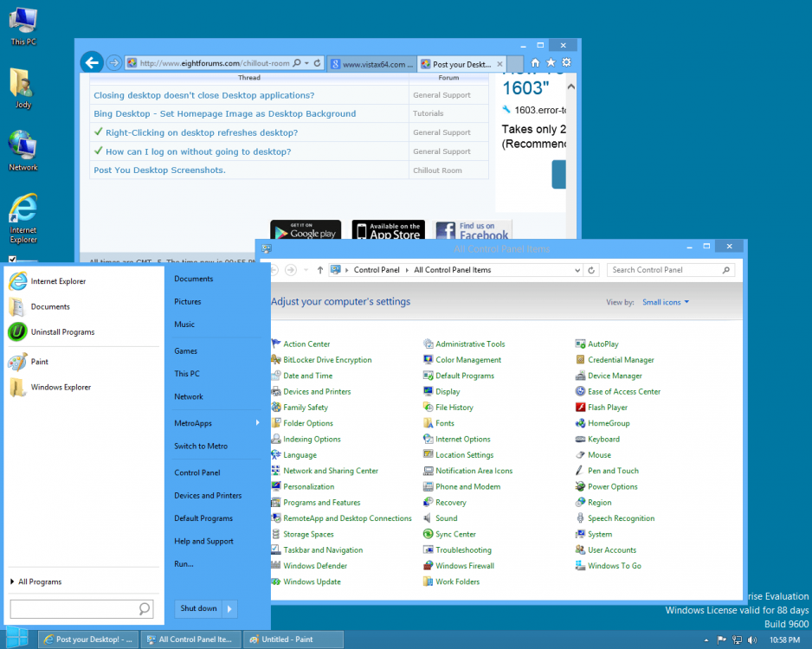Viewport: 812px width, 649px height.
Task: Close the Post your Deskt... tab
Action: 499,64
